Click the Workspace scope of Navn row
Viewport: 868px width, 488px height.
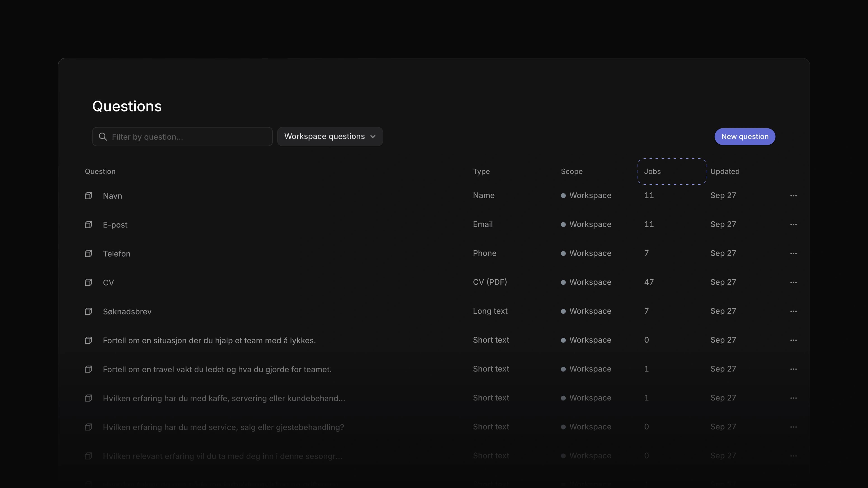point(586,196)
